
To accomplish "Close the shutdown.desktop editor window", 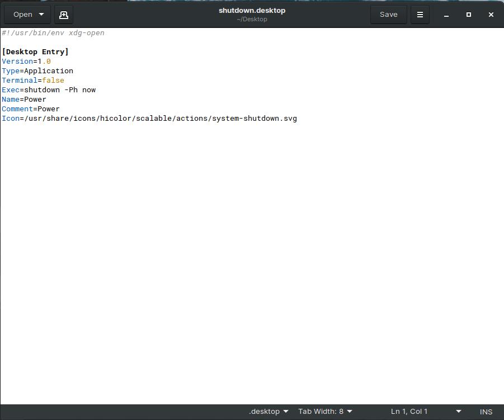I will pos(491,15).
